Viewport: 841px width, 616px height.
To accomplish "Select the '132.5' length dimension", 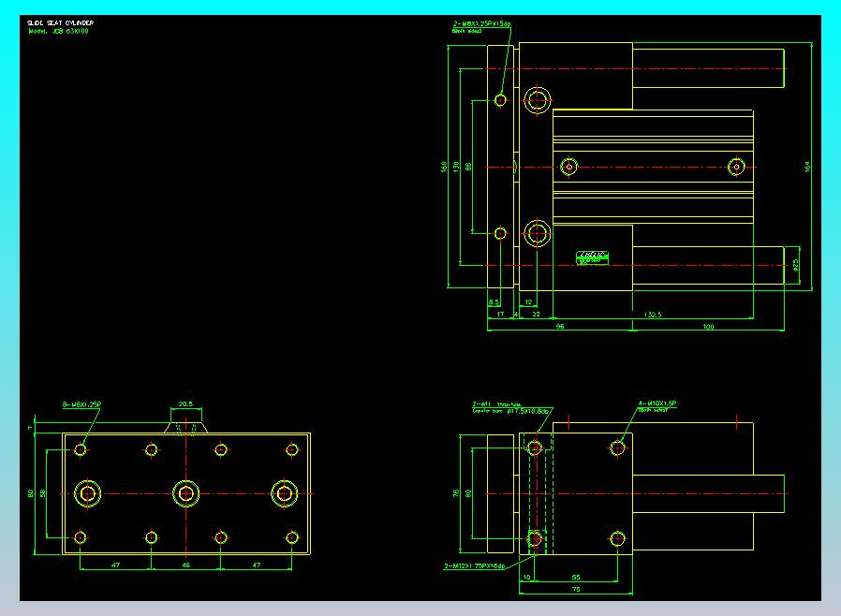I will [x=653, y=315].
